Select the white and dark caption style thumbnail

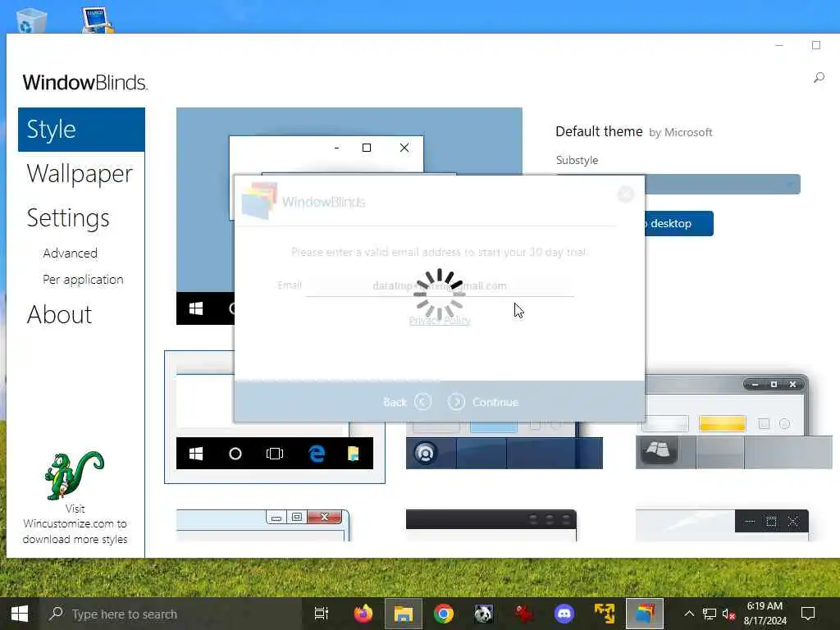[x=722, y=525]
